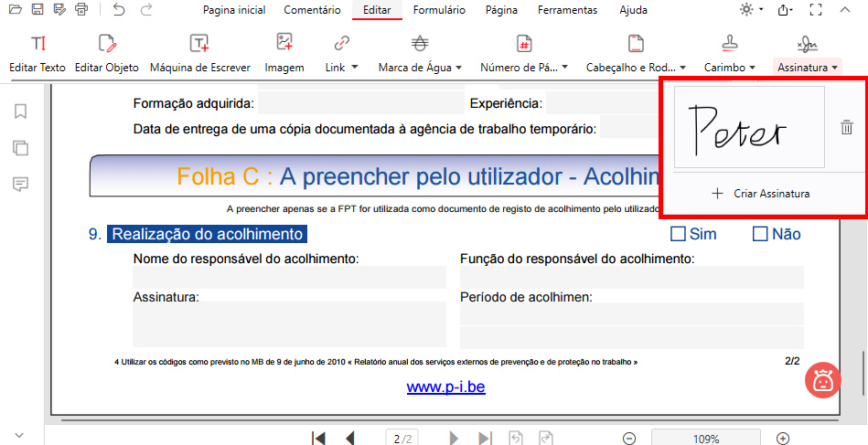Select the Editar tab
The height and width of the screenshot is (445, 868).
pos(377,10)
